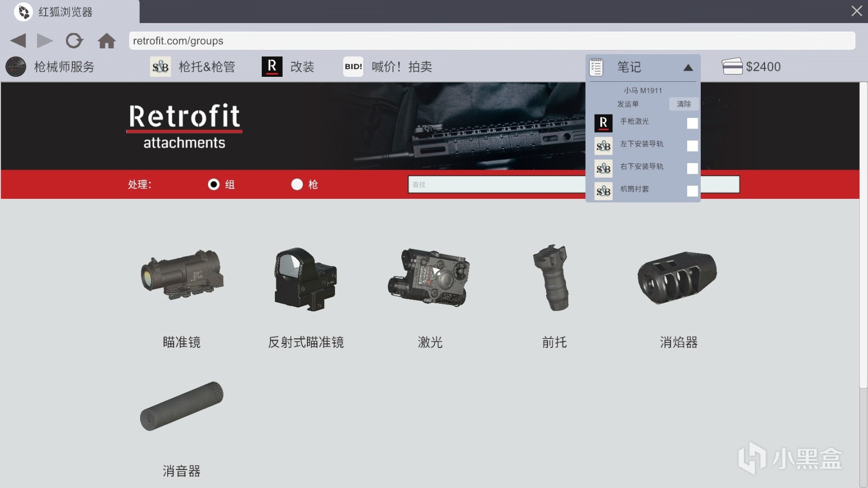Click the 右下安装导轨 note entry text
The height and width of the screenshot is (488, 868).
point(641,166)
